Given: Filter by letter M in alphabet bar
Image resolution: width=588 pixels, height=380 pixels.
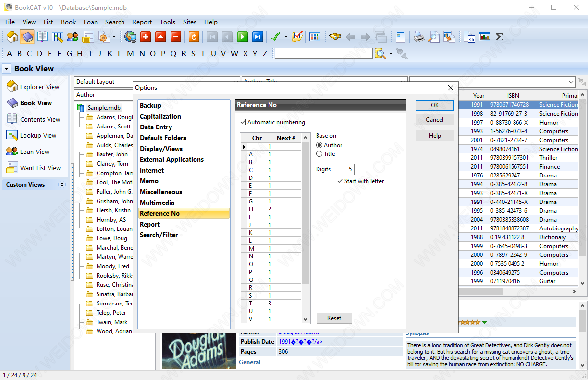Looking at the screenshot, I should pos(130,53).
